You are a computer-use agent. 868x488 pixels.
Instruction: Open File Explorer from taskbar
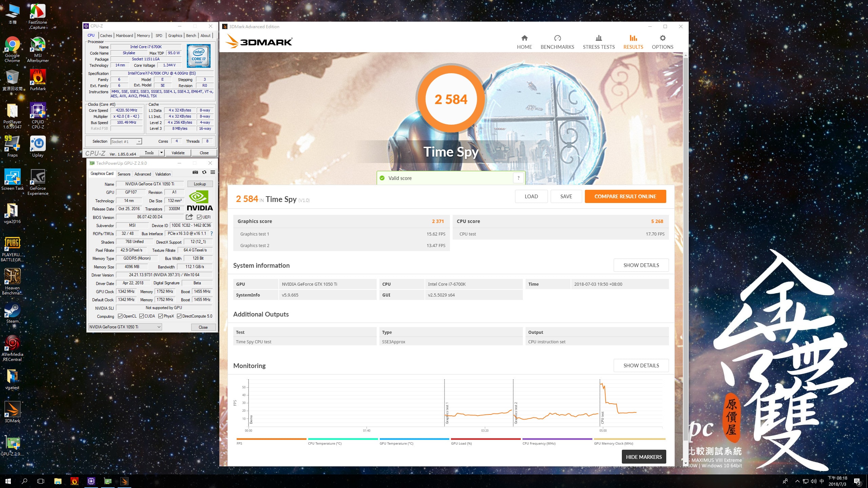click(58, 481)
